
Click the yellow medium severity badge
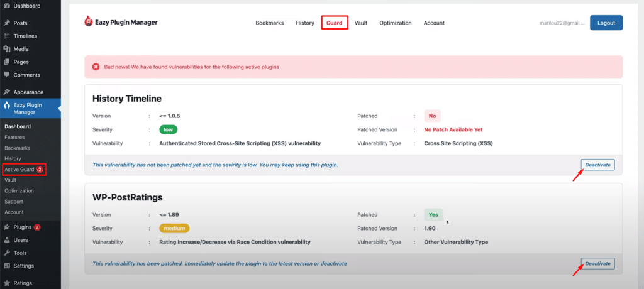tap(175, 228)
